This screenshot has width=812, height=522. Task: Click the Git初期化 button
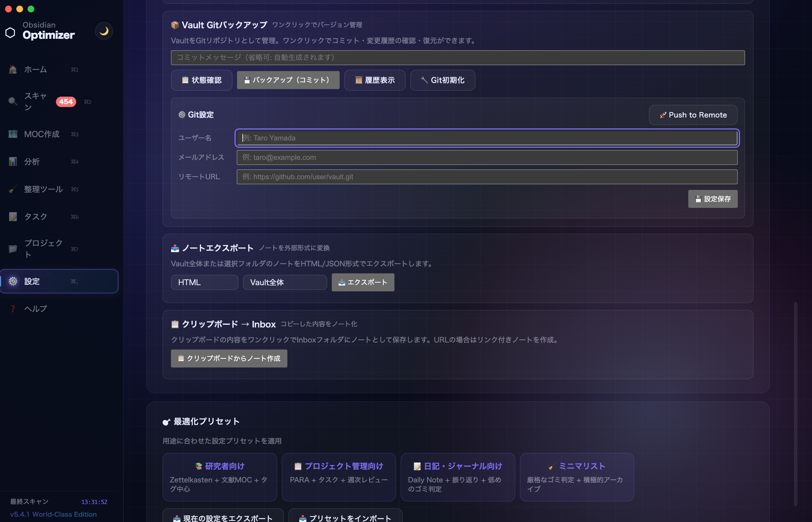(442, 80)
